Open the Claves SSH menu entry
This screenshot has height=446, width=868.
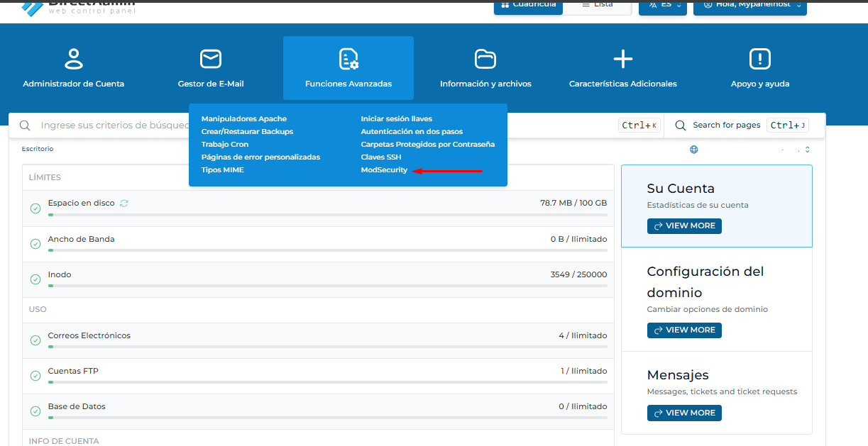pyautogui.click(x=381, y=157)
